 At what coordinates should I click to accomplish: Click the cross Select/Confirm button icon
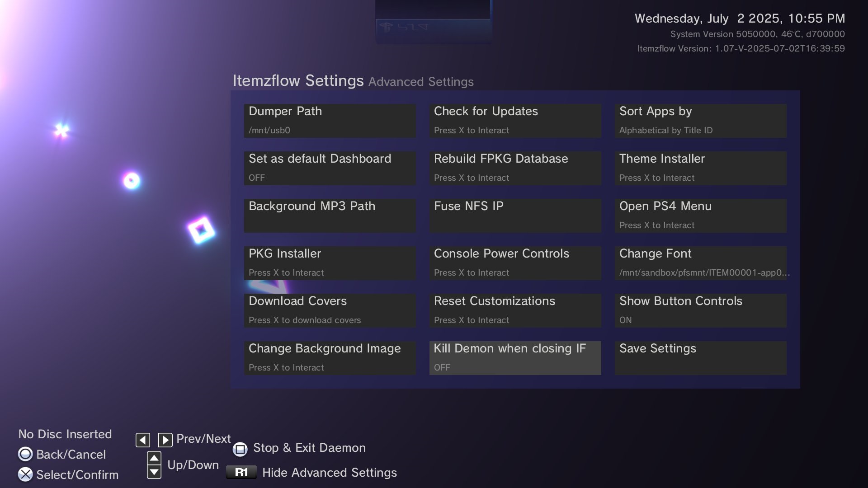25,474
